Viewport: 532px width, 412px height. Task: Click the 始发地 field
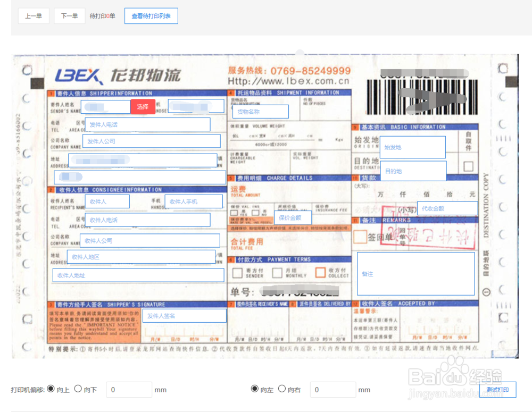tap(413, 147)
